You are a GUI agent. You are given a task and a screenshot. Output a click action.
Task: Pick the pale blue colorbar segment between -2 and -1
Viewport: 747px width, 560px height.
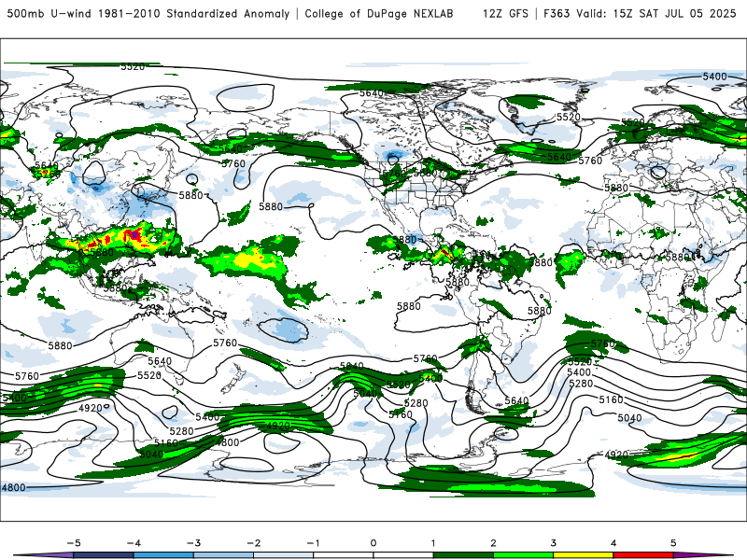pyautogui.click(x=284, y=555)
